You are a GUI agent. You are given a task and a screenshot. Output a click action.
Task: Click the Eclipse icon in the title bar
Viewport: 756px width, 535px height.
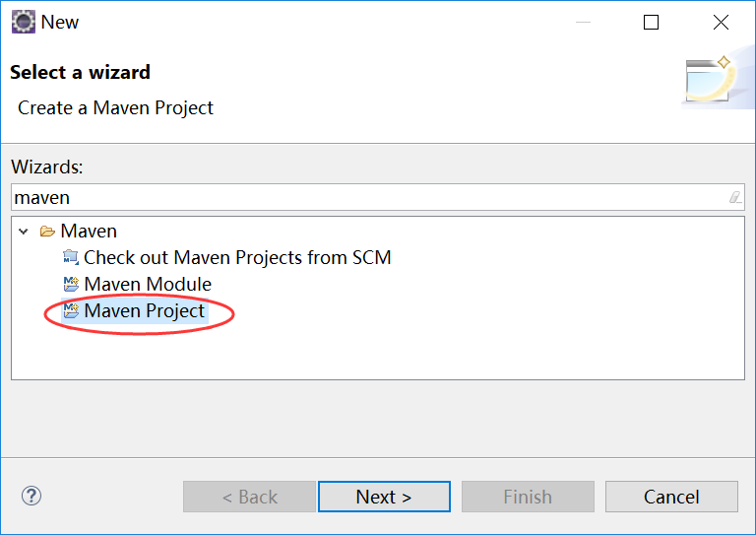pos(23,23)
